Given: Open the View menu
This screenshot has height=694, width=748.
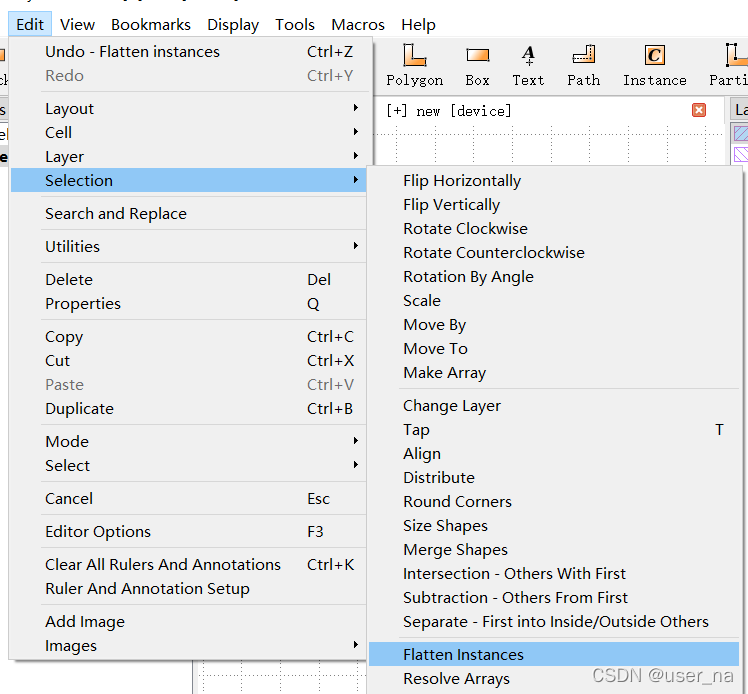Looking at the screenshot, I should (x=77, y=24).
